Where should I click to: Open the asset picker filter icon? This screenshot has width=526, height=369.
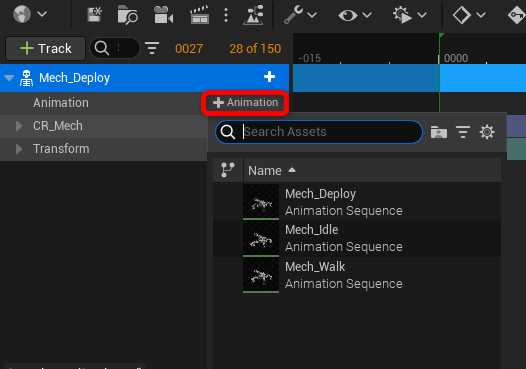(463, 132)
